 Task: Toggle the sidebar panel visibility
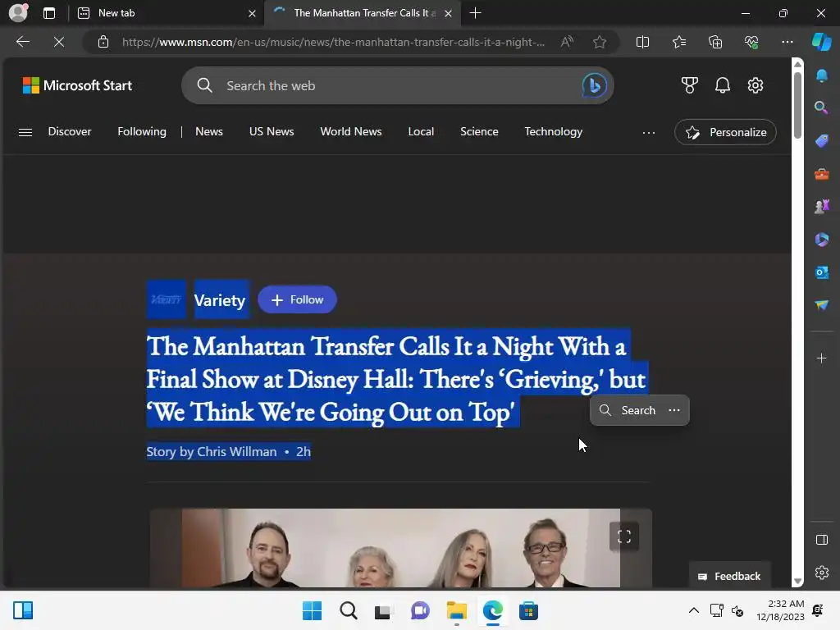coord(822,540)
